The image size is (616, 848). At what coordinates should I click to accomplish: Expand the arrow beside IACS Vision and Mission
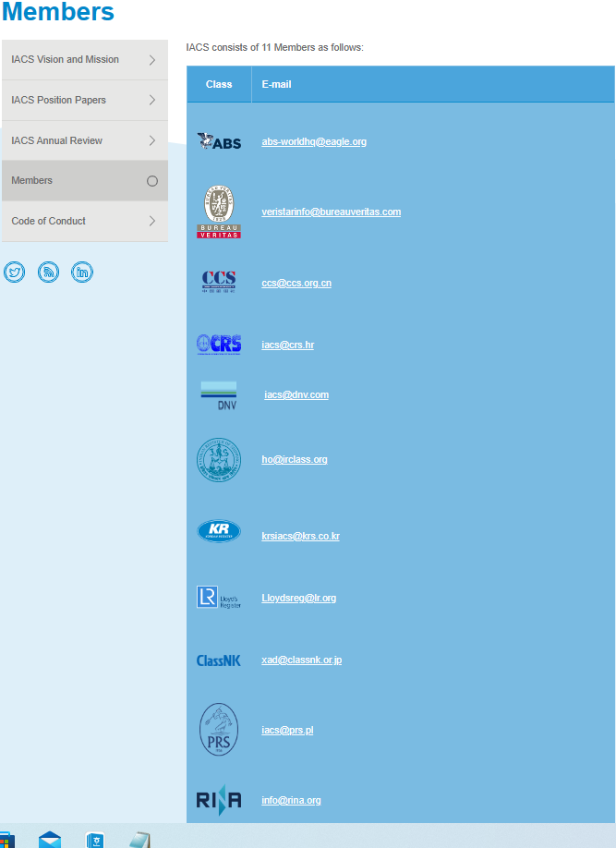pyautogui.click(x=152, y=59)
